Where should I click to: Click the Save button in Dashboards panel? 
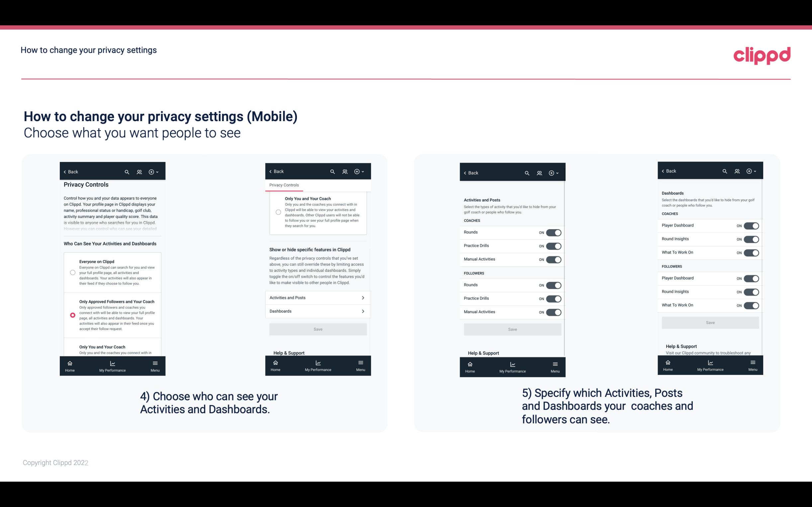pos(710,323)
